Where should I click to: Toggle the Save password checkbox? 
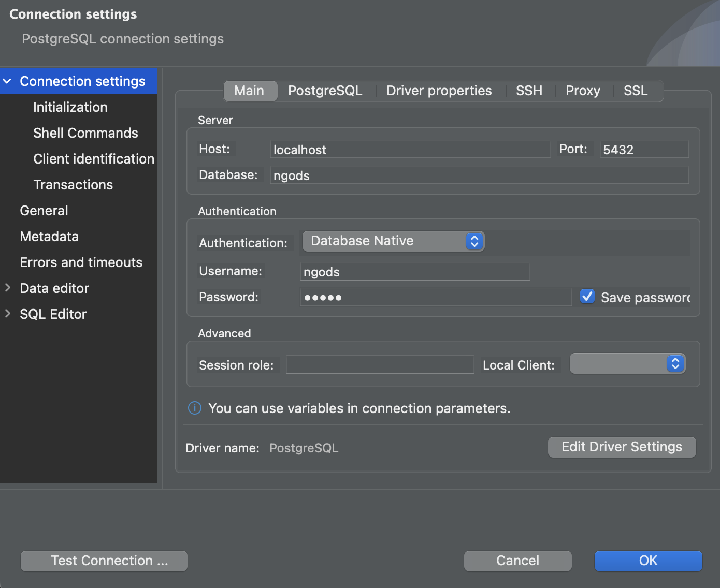click(587, 297)
